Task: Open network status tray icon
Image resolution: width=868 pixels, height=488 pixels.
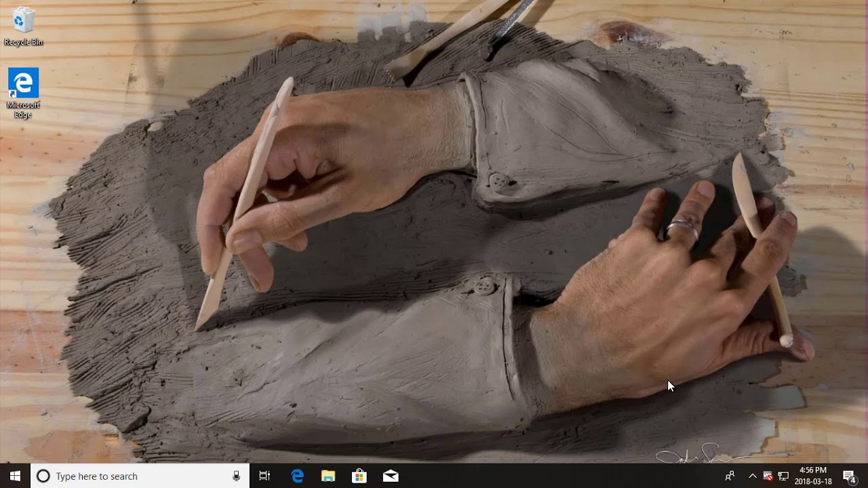Action: click(x=783, y=476)
